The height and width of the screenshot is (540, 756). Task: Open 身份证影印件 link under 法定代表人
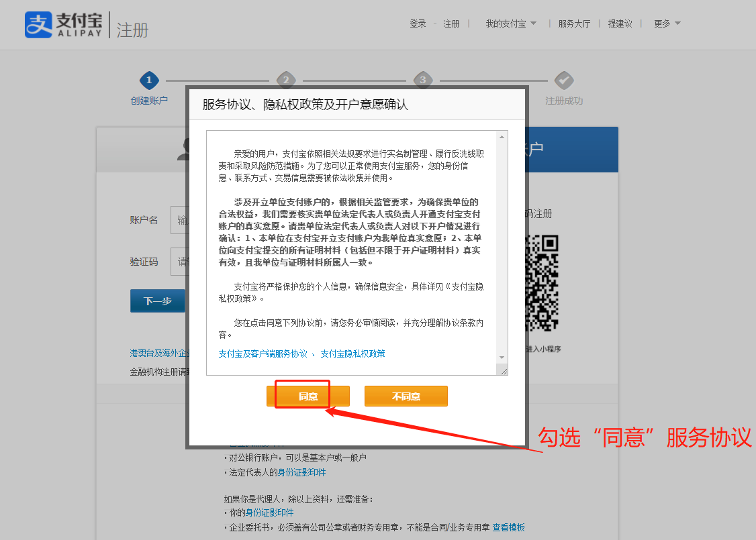302,472
